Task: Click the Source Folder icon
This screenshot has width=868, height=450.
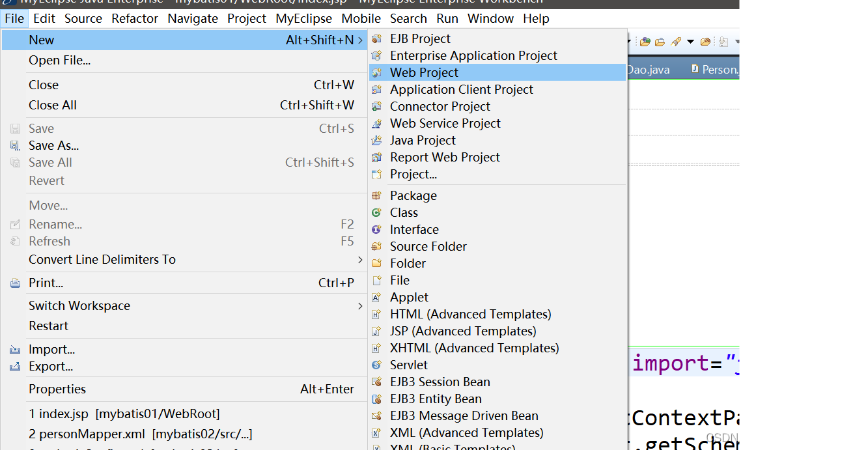Action: [x=376, y=247]
